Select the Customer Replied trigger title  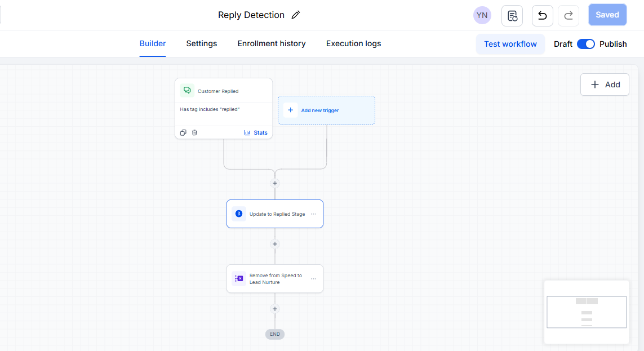(x=218, y=91)
